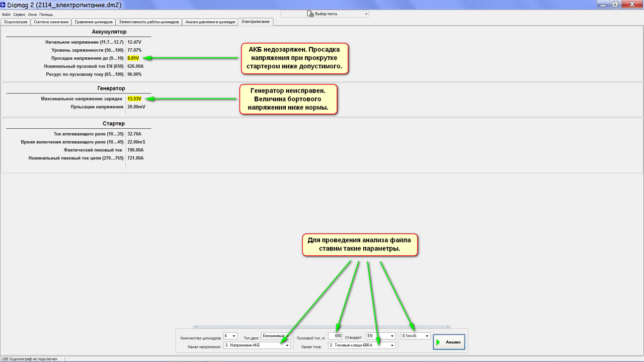Open the Стандарт EN dropdown

coord(380,336)
